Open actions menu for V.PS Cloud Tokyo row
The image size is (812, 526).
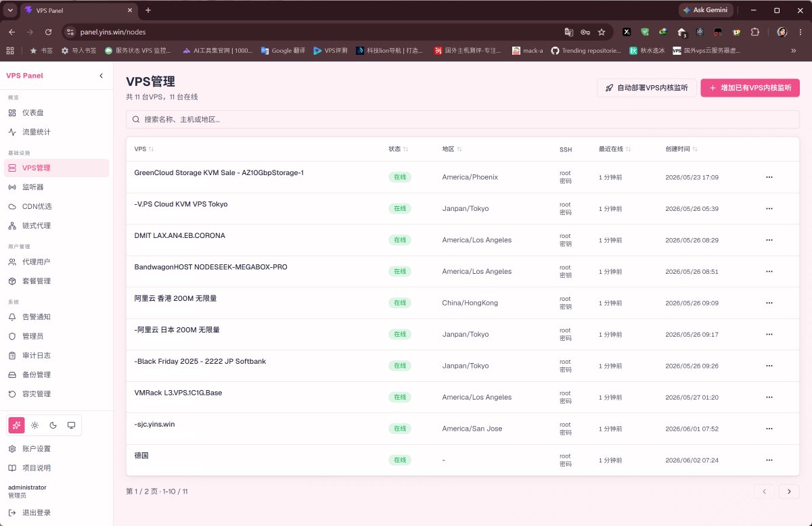pos(769,208)
